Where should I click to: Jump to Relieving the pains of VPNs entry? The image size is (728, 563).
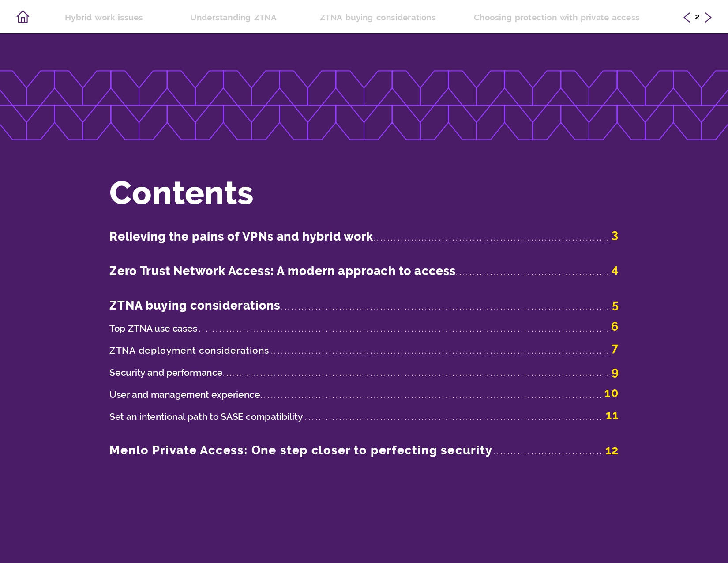pos(241,237)
